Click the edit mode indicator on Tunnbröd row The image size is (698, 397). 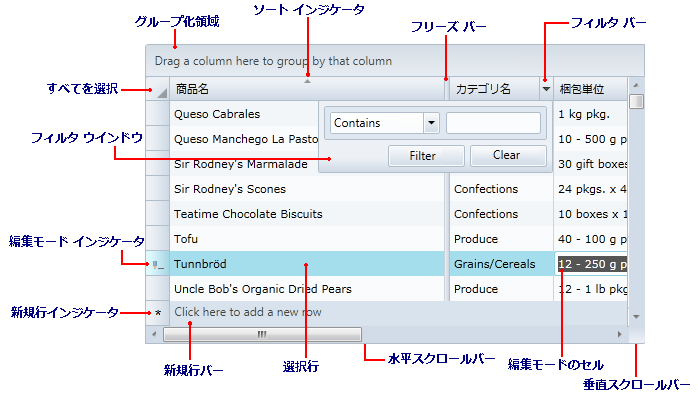(158, 265)
